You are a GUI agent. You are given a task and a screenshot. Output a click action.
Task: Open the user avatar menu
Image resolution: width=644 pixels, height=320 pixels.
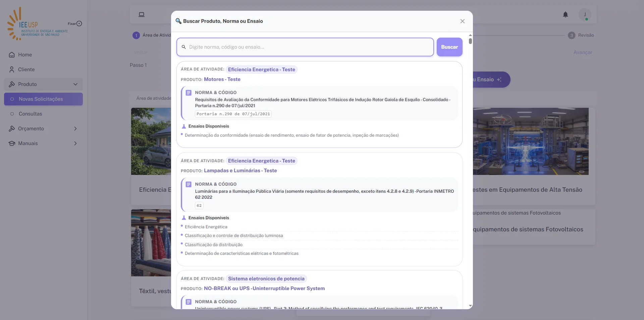pos(585,14)
